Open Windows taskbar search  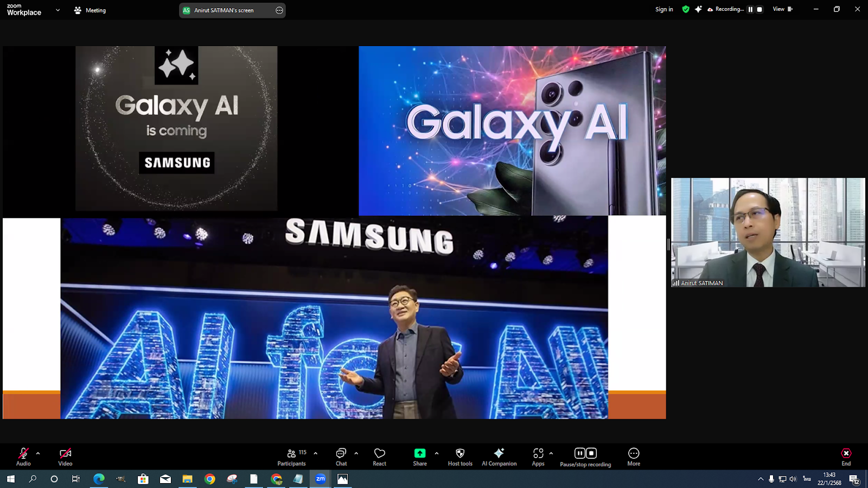click(33, 479)
